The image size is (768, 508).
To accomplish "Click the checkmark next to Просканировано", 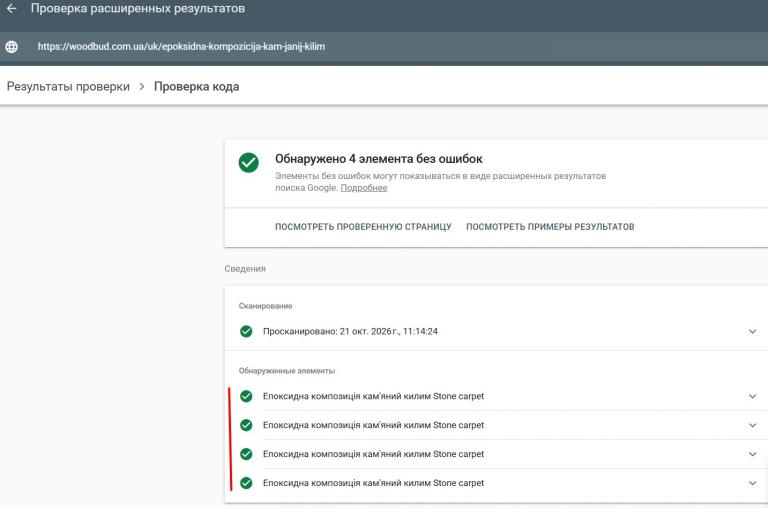I will (x=246, y=332).
